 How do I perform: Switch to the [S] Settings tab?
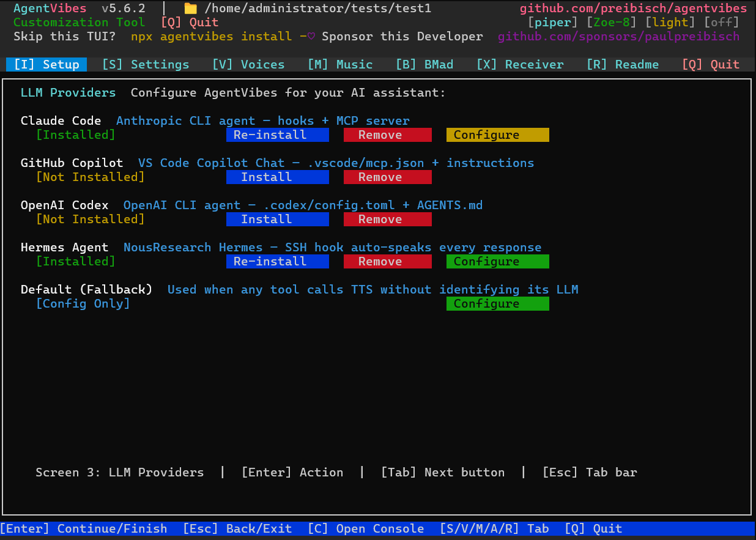click(146, 64)
